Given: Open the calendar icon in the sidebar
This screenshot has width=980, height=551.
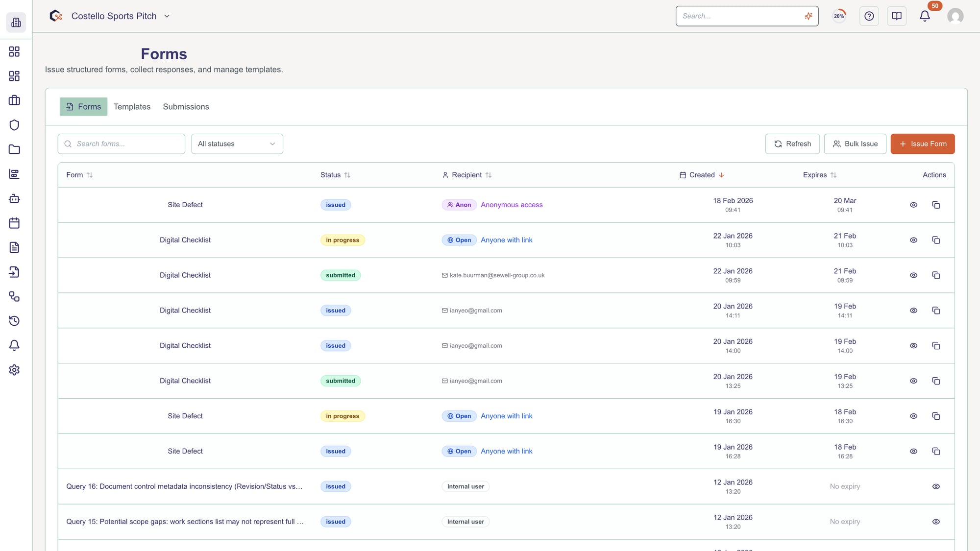Looking at the screenshot, I should coord(14,223).
